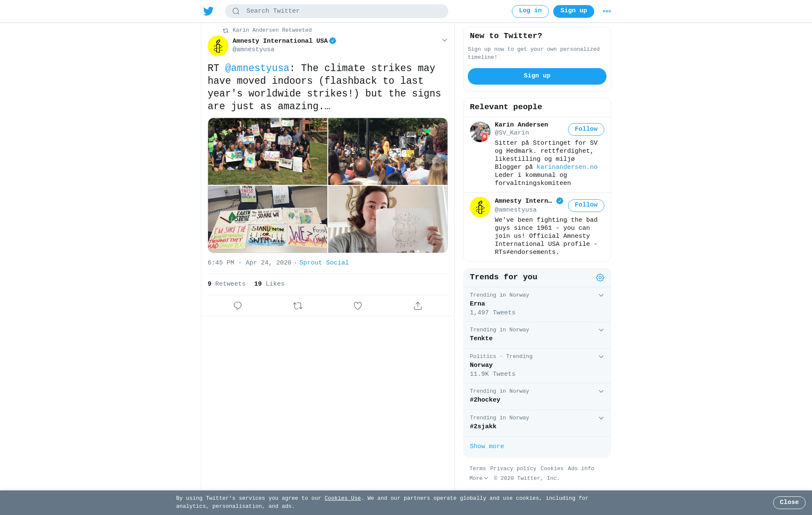This screenshot has height=515, width=812.
Task: Open the chevron menu for #2hockey trend
Action: click(601, 391)
